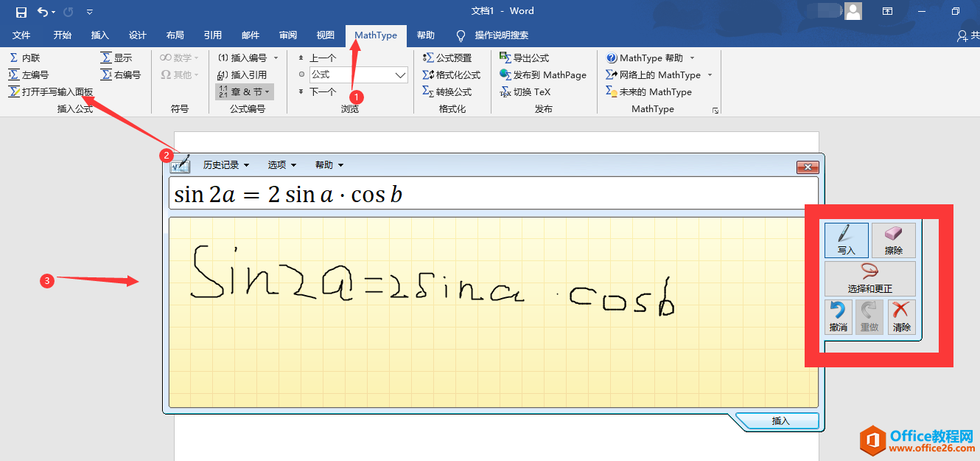This screenshot has width=980, height=461.
Task: Click 切换 TeX toggle command
Action: [525, 92]
